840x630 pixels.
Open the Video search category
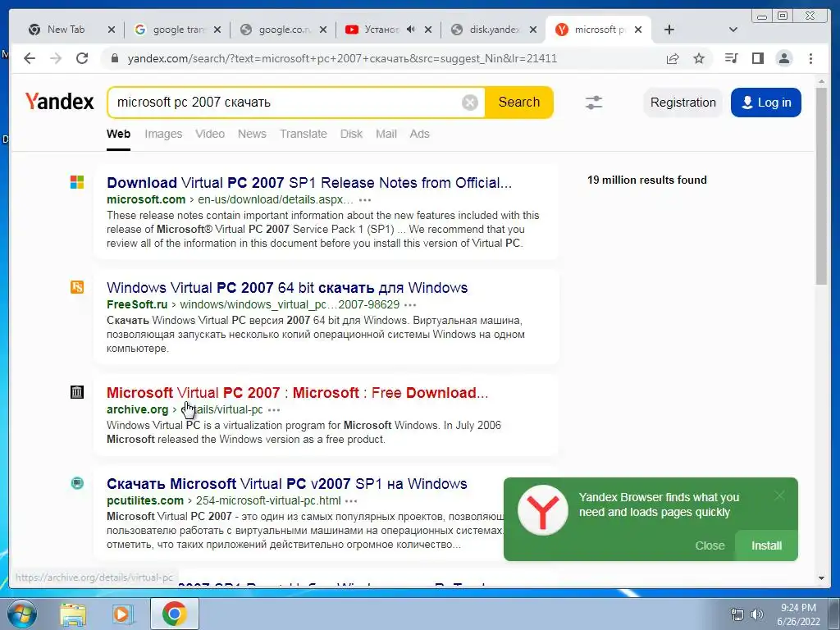(x=210, y=134)
